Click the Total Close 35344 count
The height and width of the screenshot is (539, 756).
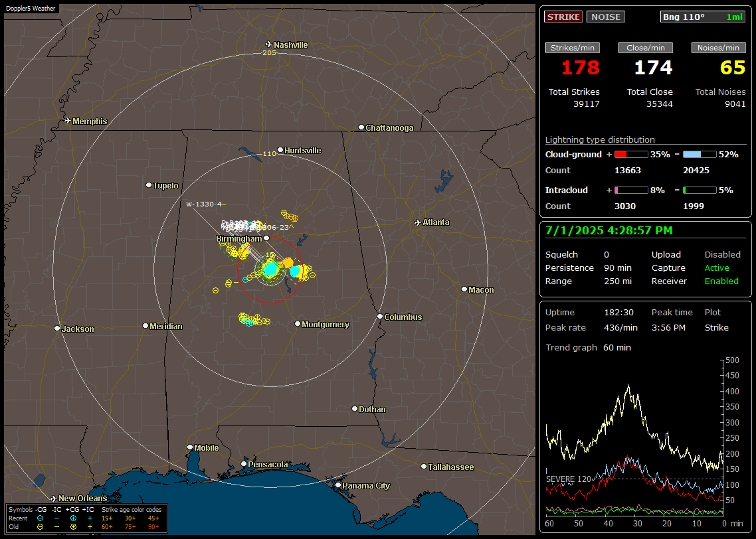[659, 104]
